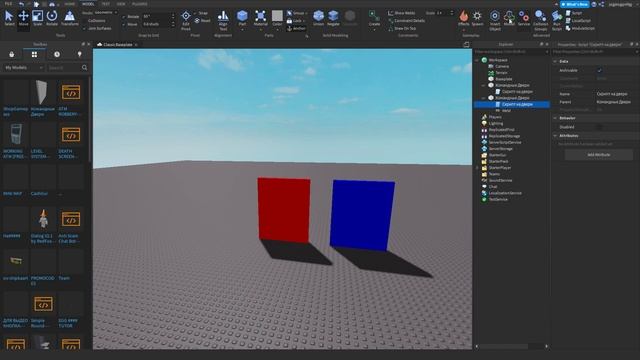Click the Toolbox search magnifier icon
This screenshot has height=360, width=640.
tap(84, 68)
